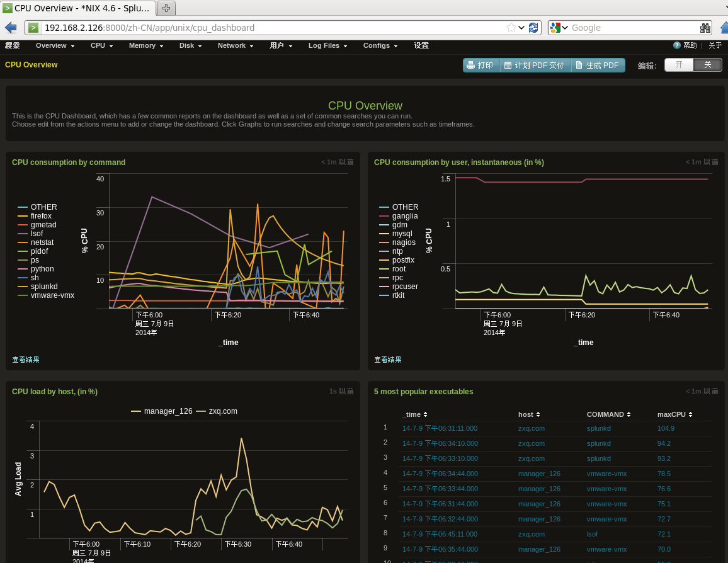The image size is (728, 563).
Task: Open the Log Files menu
Action: coord(327,45)
